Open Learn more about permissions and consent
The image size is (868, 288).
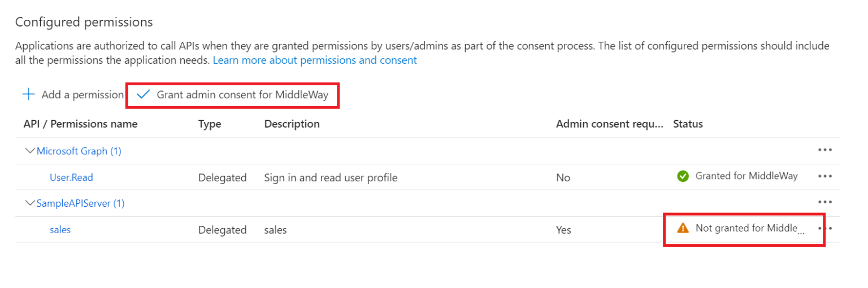315,60
